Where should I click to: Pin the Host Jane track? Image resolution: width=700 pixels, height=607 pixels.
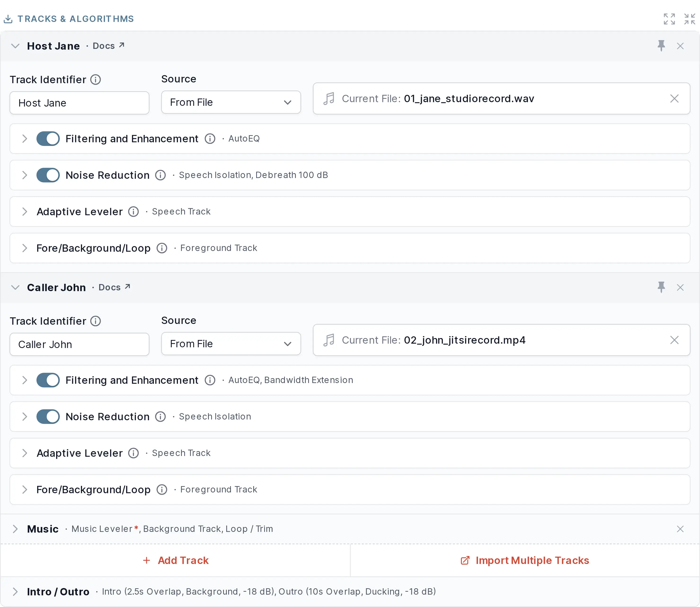[661, 46]
